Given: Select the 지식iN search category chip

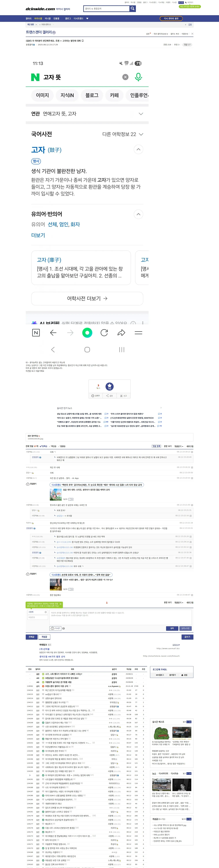Looking at the screenshot, I should point(67,95).
